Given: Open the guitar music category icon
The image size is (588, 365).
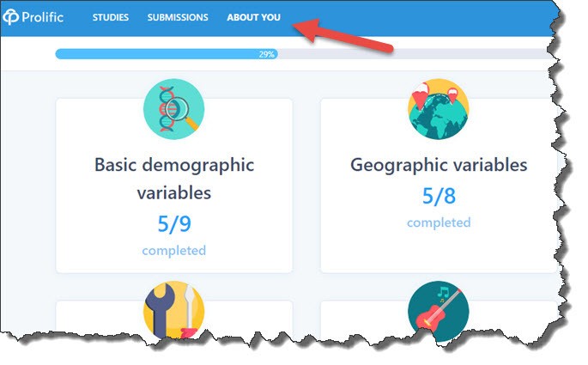Looking at the screenshot, I should pyautogui.click(x=439, y=311).
